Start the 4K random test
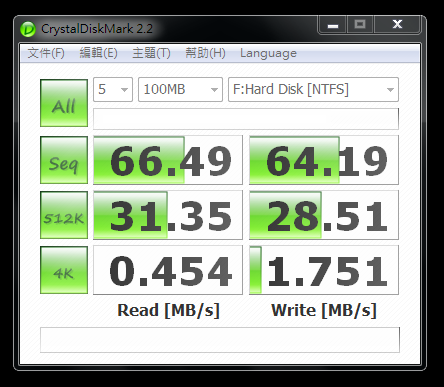 coord(64,270)
